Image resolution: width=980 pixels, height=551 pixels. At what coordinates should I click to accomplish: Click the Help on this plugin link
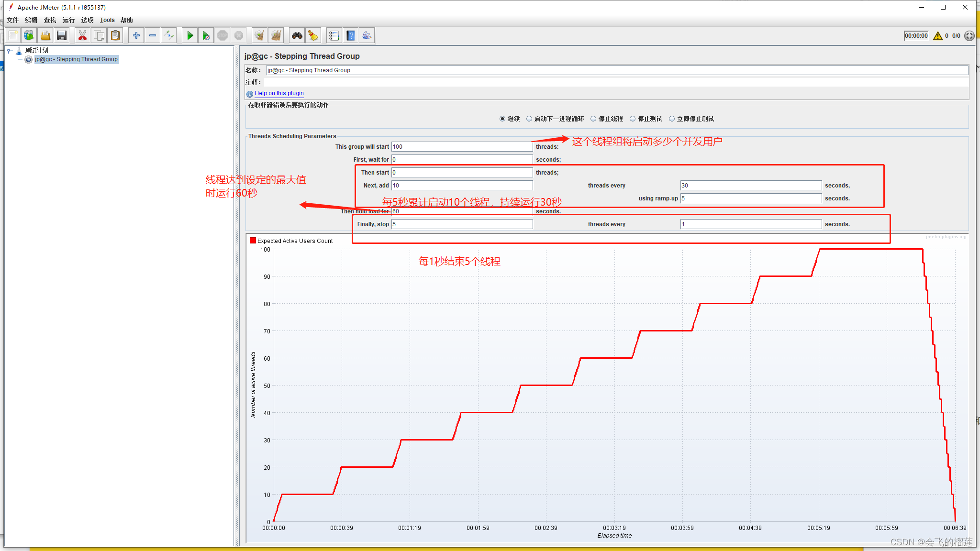click(279, 93)
